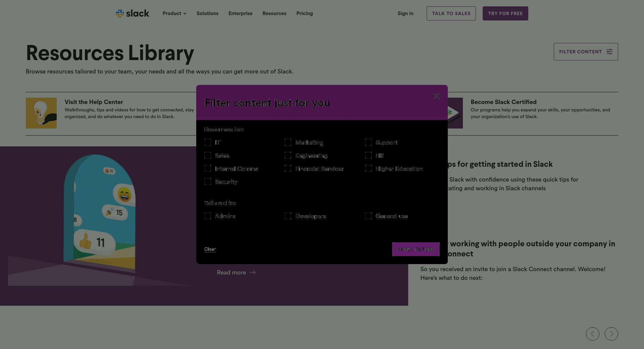This screenshot has height=349, width=644.
Task: Check the Admins checkbox
Action: click(208, 216)
